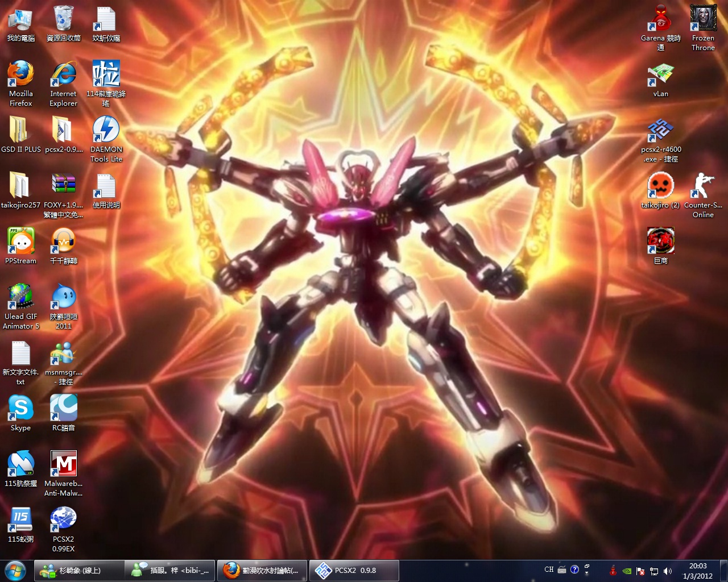Switch to the Firefox 動漫吹水討論帖 taskbar window
This screenshot has width=728, height=582.
[x=262, y=571]
